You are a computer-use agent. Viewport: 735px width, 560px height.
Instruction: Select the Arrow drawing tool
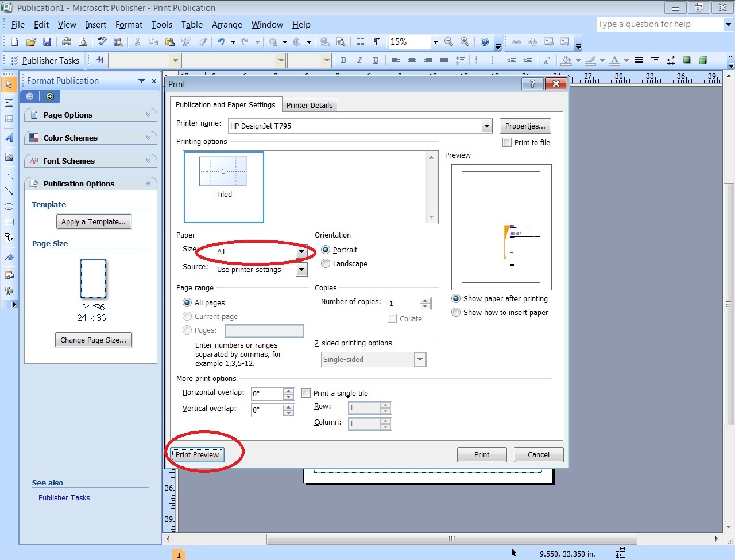point(9,191)
